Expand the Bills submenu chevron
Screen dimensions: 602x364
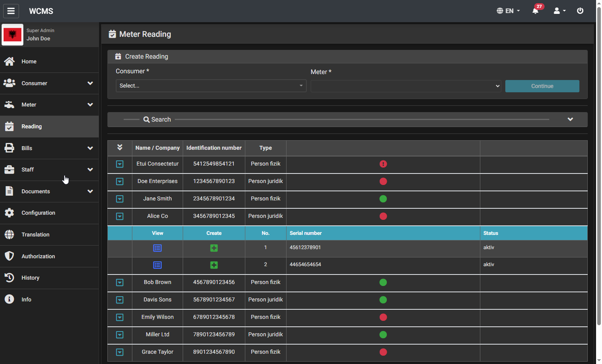click(90, 148)
